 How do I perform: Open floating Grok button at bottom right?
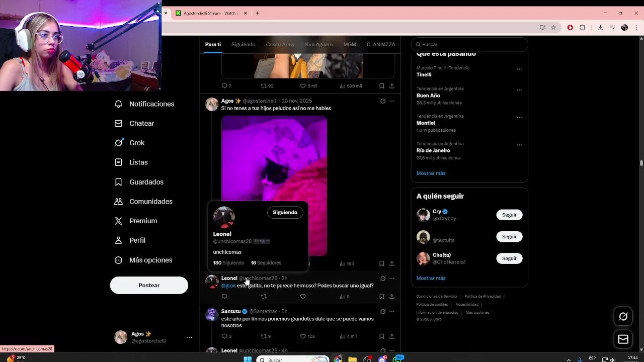623,316
